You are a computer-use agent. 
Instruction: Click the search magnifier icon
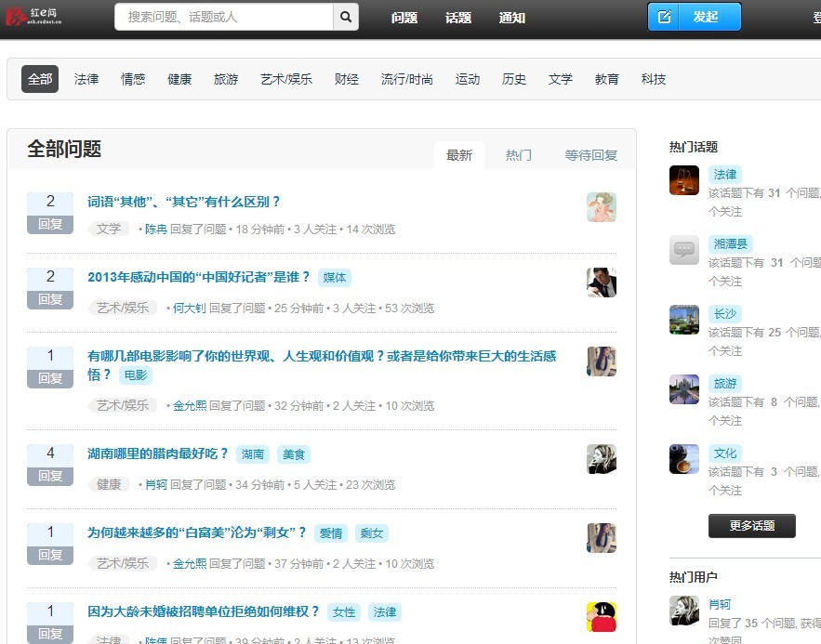click(x=345, y=17)
